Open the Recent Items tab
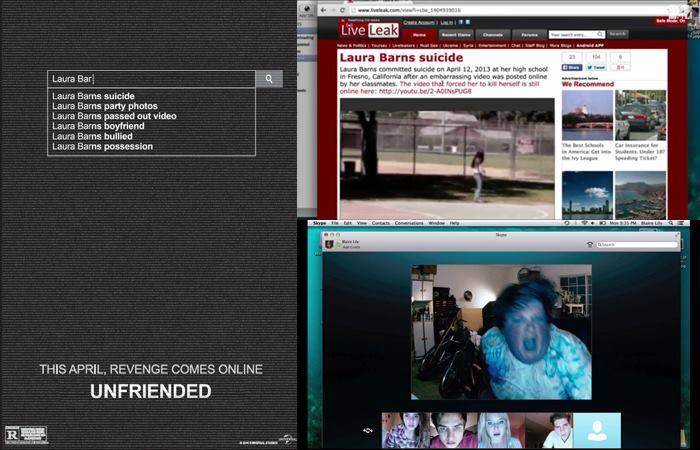 click(456, 35)
